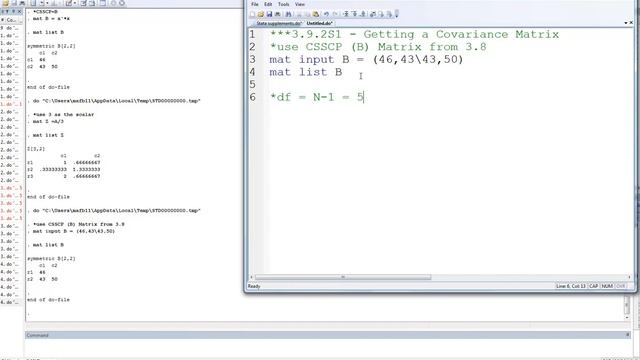640x360 pixels.
Task: Click main toolbar Data Browser icon
Action: (92, 3)
